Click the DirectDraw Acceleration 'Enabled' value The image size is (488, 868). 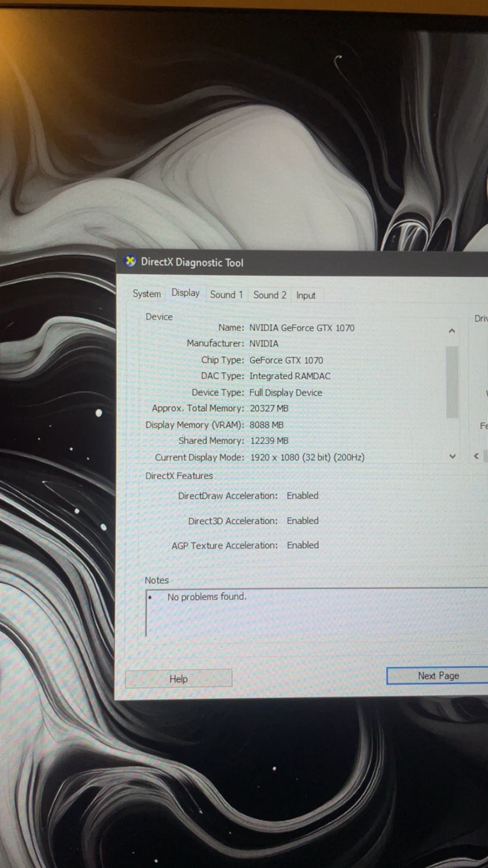(x=302, y=495)
